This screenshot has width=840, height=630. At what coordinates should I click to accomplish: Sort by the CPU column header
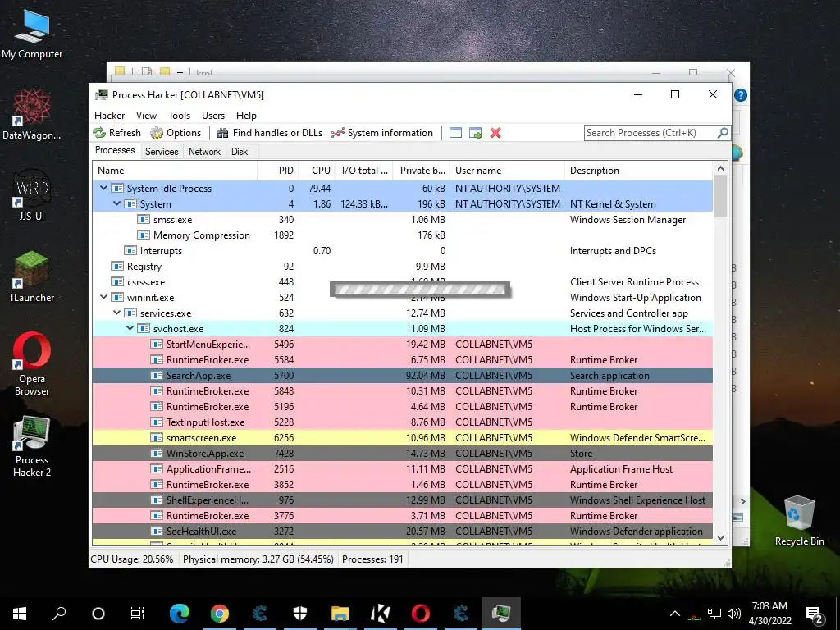[317, 171]
